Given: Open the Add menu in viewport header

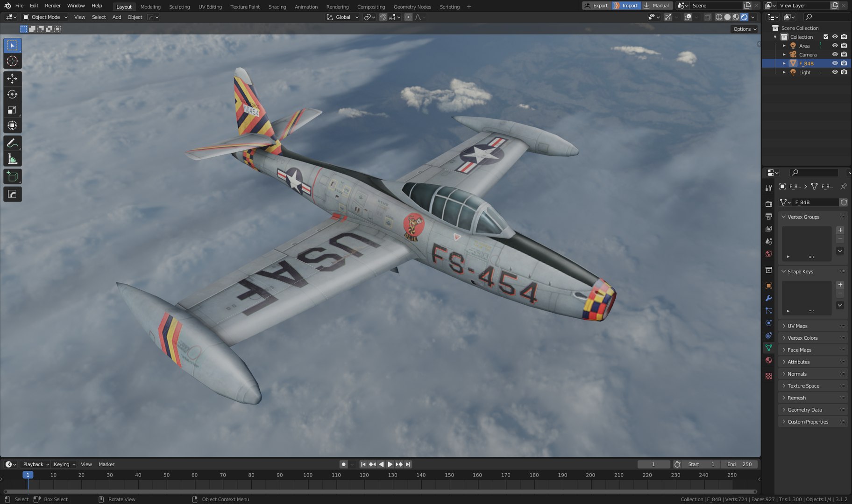Looking at the screenshot, I should coord(117,17).
